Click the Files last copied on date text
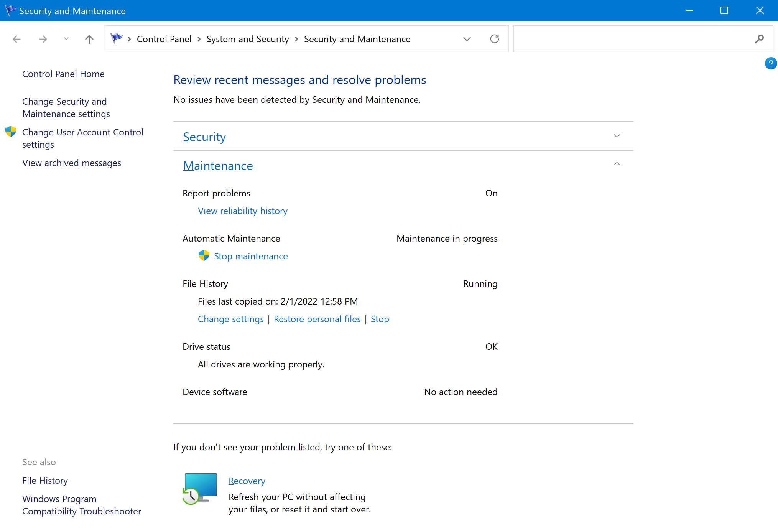The image size is (778, 532). pos(278,301)
